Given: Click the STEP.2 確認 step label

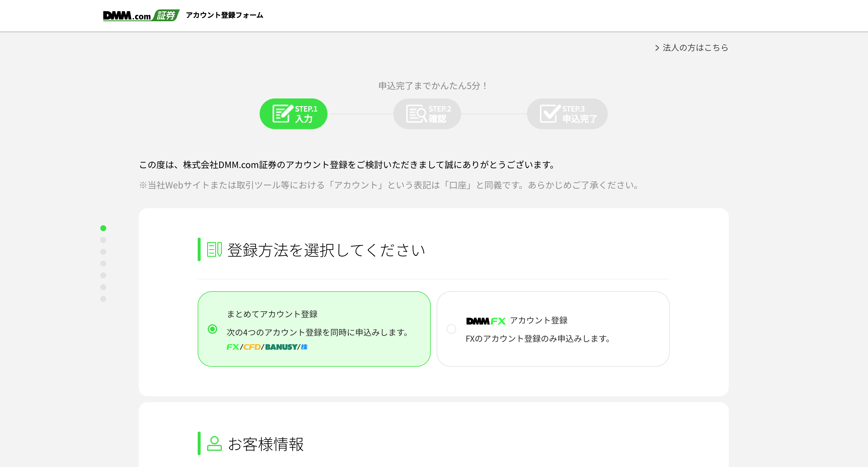Looking at the screenshot, I should click(439, 114).
